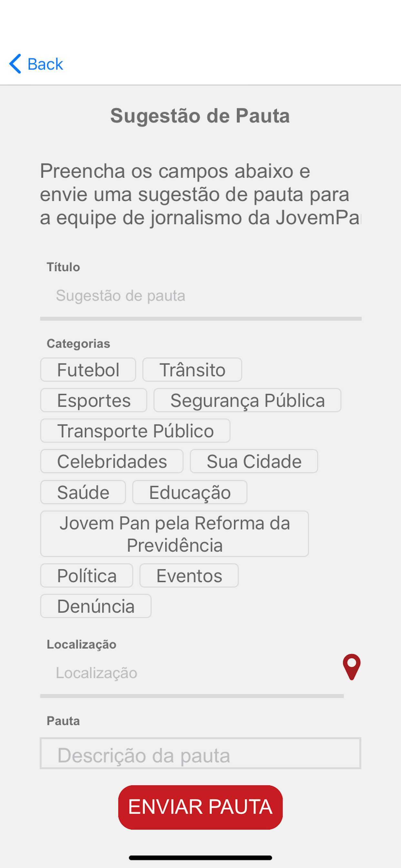Pick the Transporte Público category
The width and height of the screenshot is (401, 868).
[136, 431]
